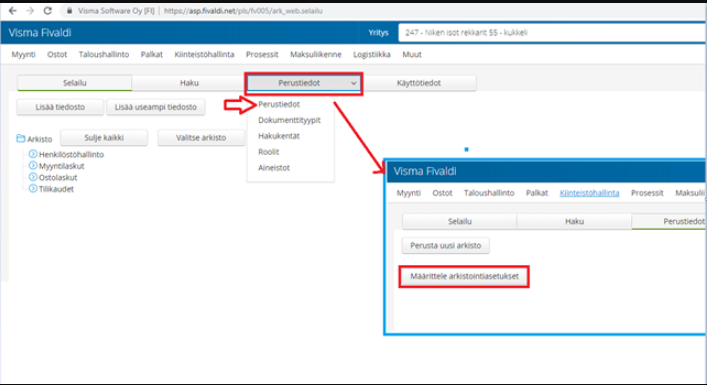The image size is (707, 385).
Task: Click the Arkisto folder icon
Action: (21, 138)
